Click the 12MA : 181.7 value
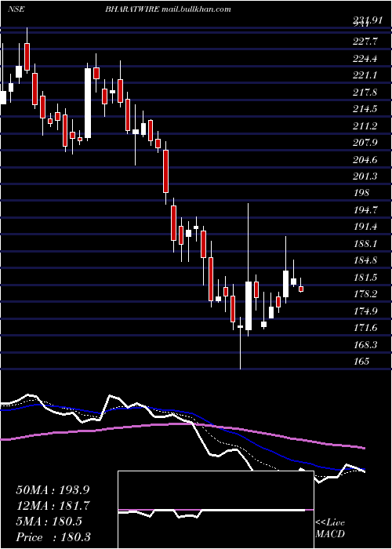392x549 pixels. tap(53, 506)
